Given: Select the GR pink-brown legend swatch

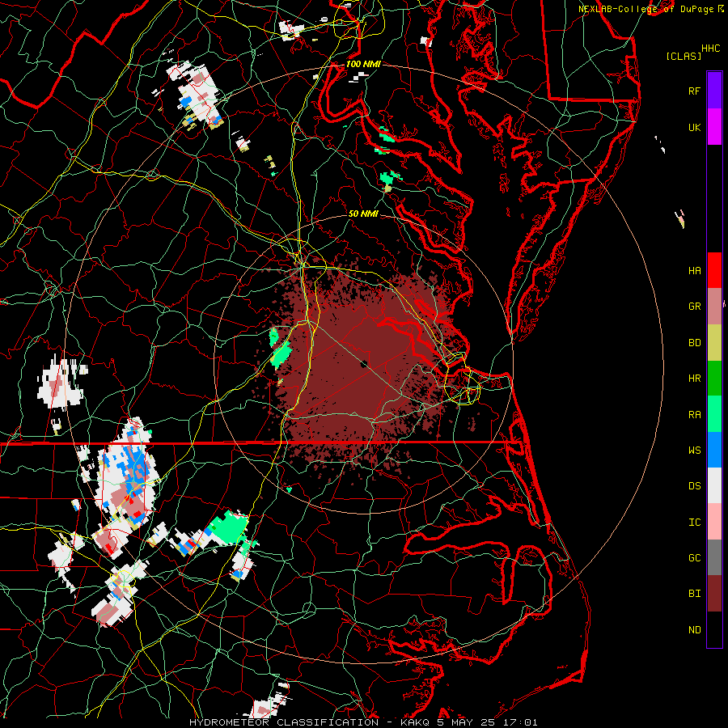Looking at the screenshot, I should coord(714,307).
